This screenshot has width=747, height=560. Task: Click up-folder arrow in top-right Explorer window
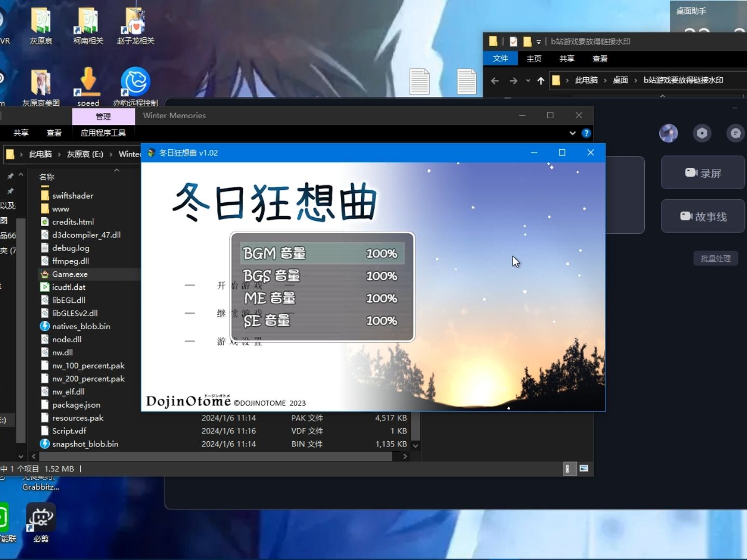[541, 80]
